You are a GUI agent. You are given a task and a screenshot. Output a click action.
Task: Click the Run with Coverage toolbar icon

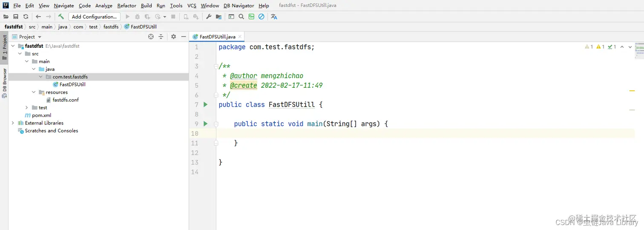(x=147, y=17)
